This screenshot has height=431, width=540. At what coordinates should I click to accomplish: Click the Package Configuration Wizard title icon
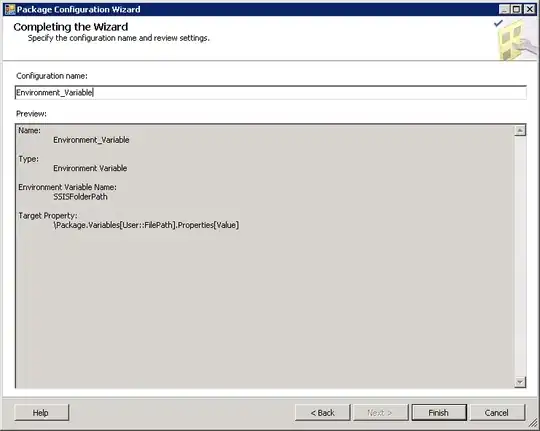[10, 9]
